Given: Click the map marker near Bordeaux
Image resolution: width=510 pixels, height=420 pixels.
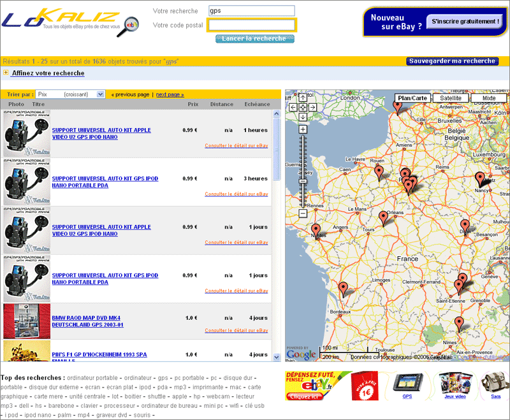Looking at the screenshot, I should tap(344, 289).
